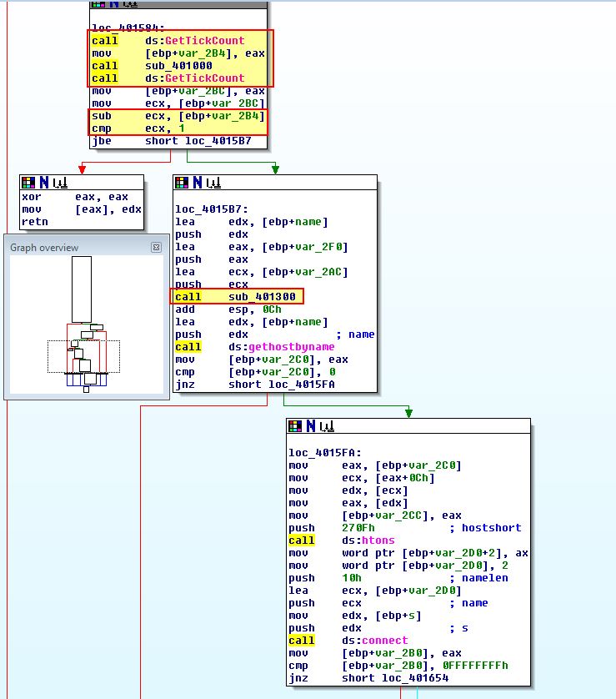Click 'call ds:gethostbyname' line

(255, 347)
